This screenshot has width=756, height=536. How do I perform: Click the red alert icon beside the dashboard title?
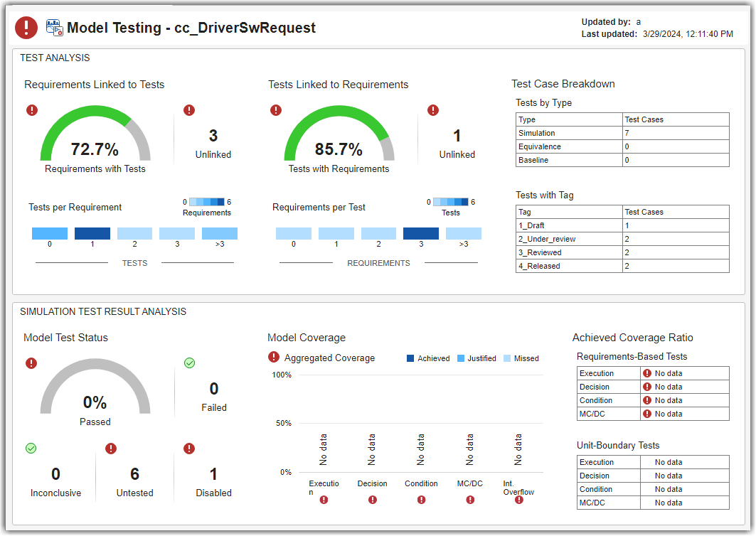point(26,28)
